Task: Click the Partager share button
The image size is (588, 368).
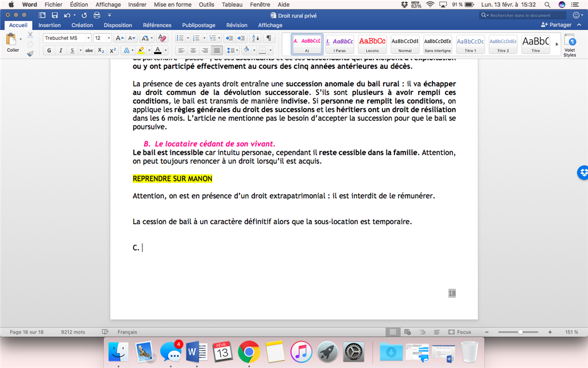Action: tap(556, 25)
